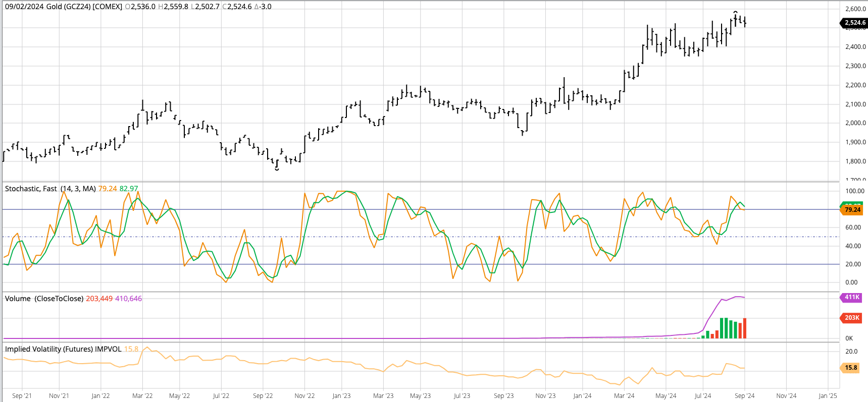Click the Mar '22 date on time axis
The image size is (868, 402).
[142, 396]
